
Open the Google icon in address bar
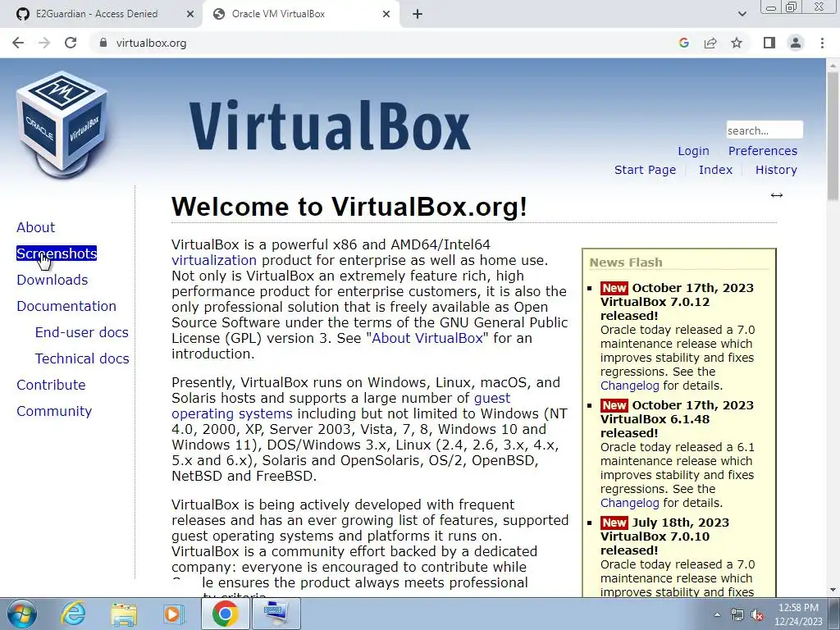[x=683, y=43]
